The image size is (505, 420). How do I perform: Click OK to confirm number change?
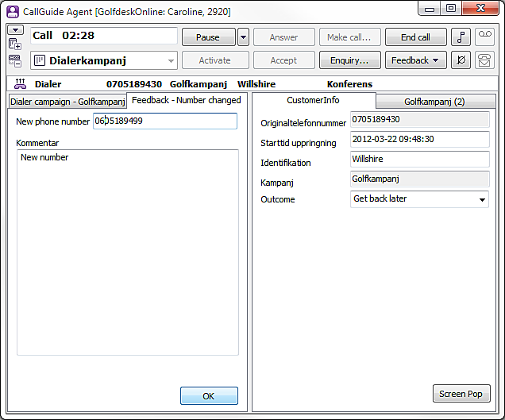click(209, 395)
